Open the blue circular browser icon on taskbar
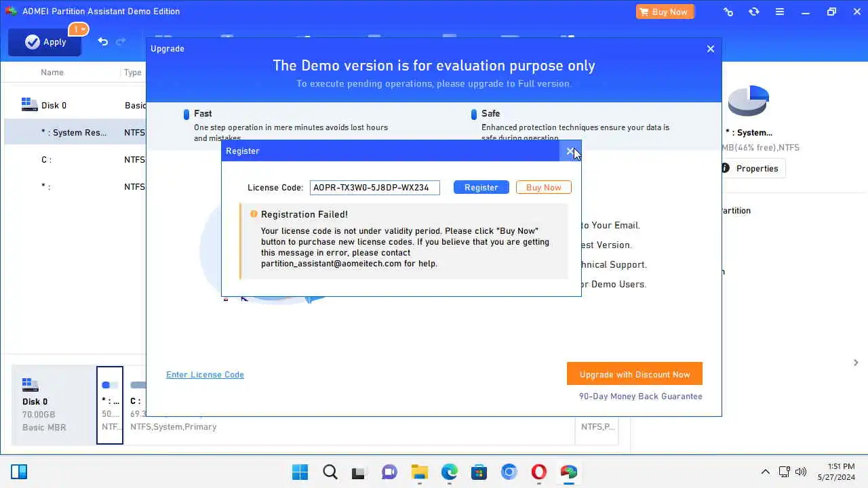This screenshot has height=488, width=868. 509,472
